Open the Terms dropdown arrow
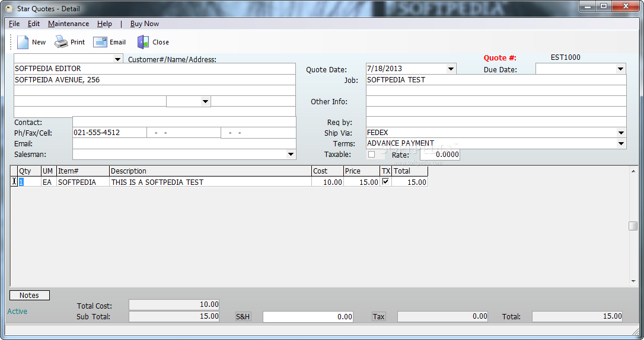Image resolution: width=644 pixels, height=340 pixels. [x=621, y=143]
